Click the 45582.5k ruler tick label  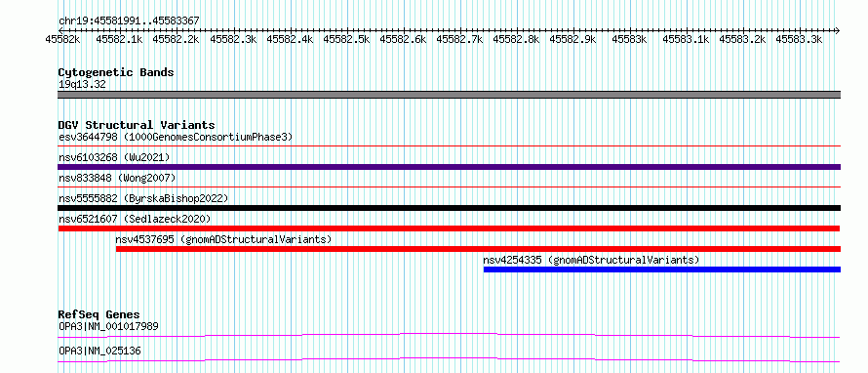tap(346, 40)
